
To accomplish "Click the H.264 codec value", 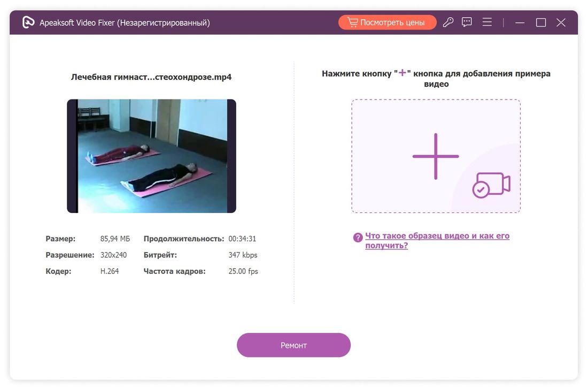I will point(111,271).
